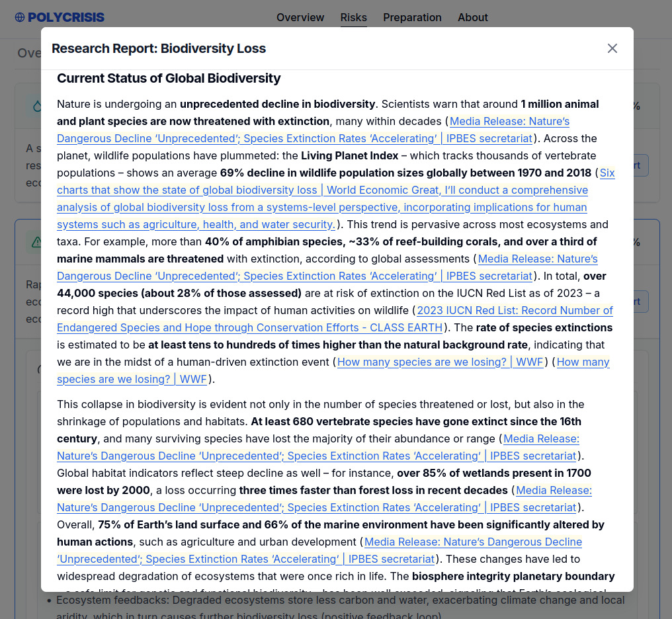Click the second 'How many species' WWF link

132,379
